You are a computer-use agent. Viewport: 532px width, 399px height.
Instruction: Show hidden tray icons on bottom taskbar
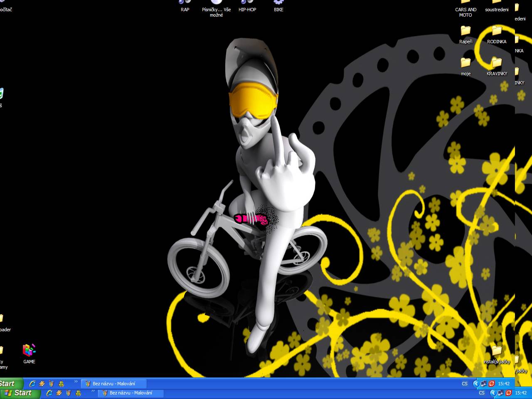493,393
